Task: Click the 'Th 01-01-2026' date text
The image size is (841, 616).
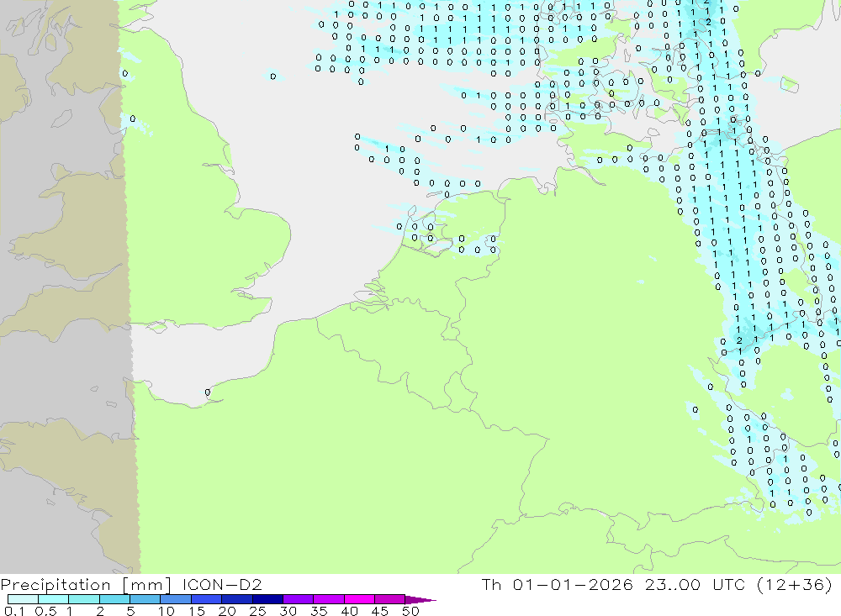Action: tap(557, 584)
